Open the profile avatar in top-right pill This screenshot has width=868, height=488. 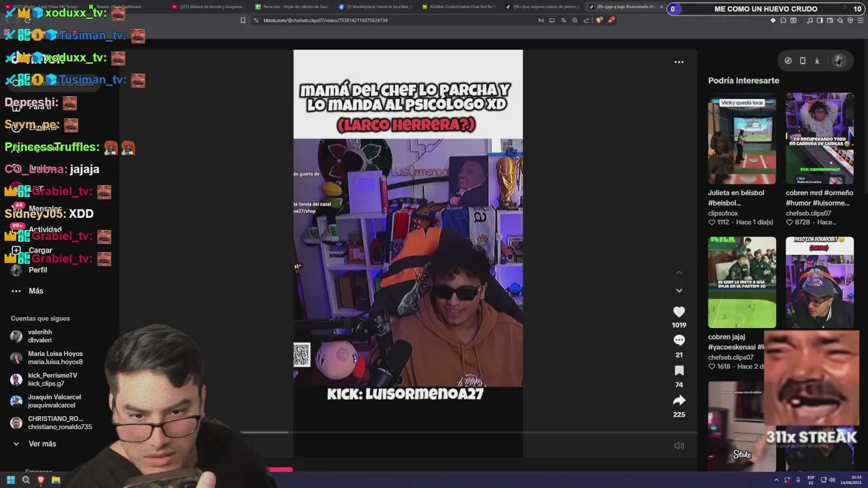point(839,60)
